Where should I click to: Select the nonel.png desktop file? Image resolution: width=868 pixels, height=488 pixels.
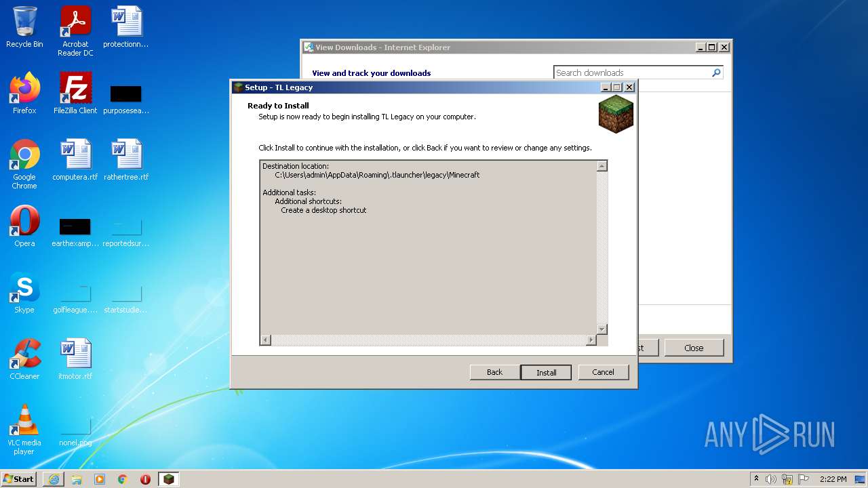(75, 430)
